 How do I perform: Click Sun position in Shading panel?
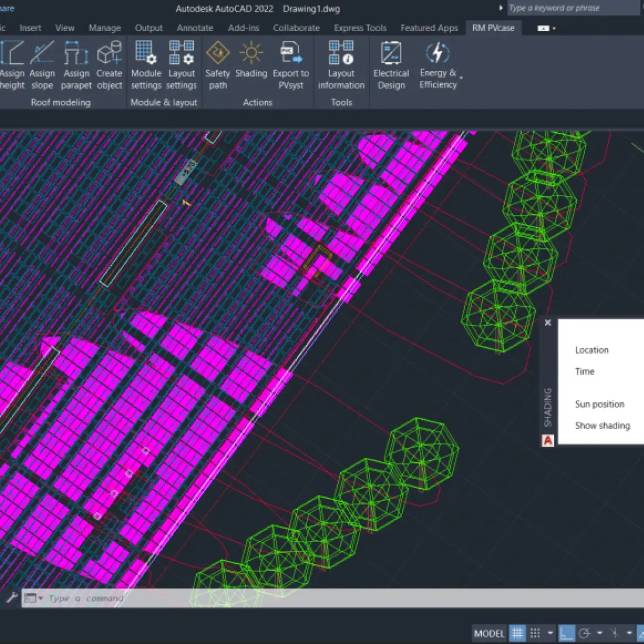600,404
